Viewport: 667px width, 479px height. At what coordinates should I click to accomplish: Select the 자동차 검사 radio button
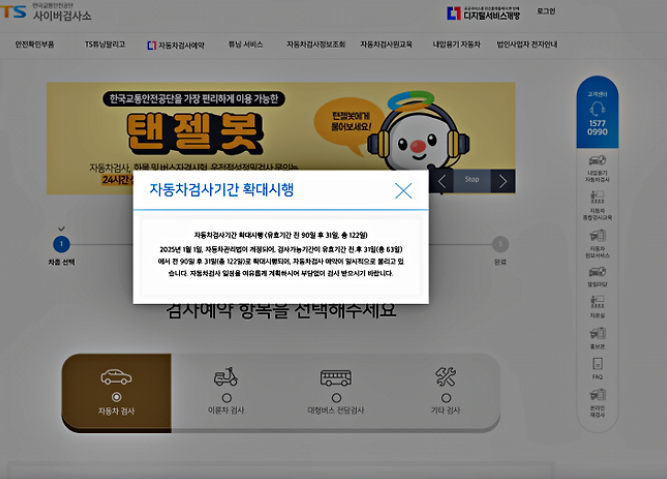116,397
